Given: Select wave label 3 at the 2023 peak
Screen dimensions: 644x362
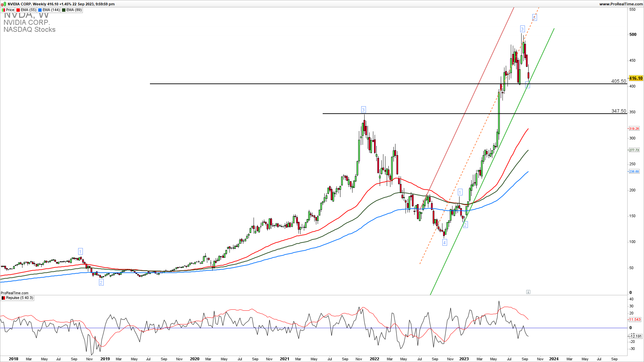Looking at the screenshot, I should pos(522,29).
